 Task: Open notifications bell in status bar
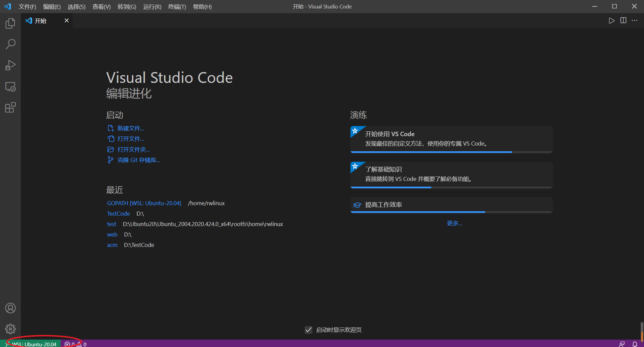635,344
